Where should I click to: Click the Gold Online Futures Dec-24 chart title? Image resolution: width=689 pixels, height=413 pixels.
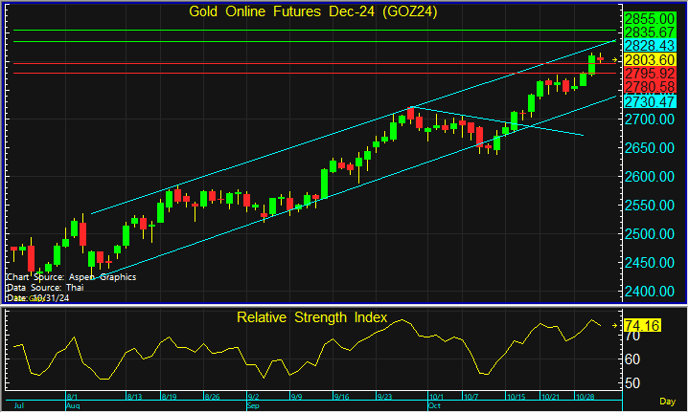click(x=319, y=12)
